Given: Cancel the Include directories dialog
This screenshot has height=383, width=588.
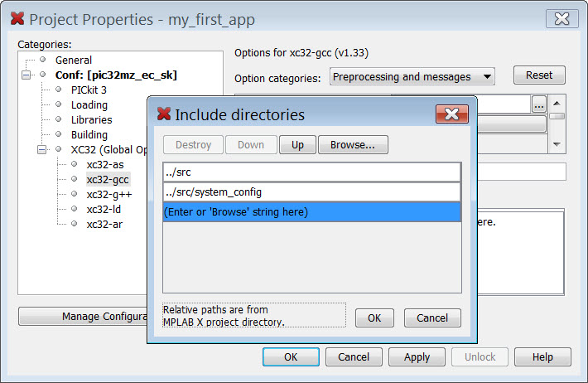Looking at the screenshot, I should 432,318.
